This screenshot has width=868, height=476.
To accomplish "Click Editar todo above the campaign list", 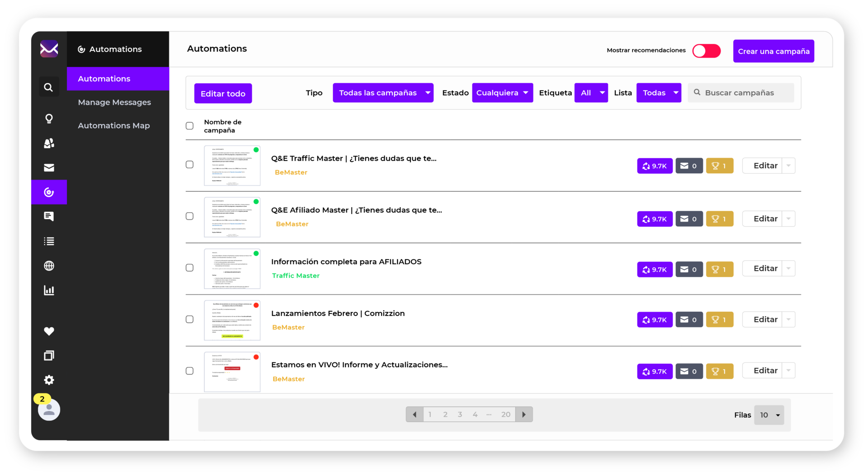I will click(222, 93).
